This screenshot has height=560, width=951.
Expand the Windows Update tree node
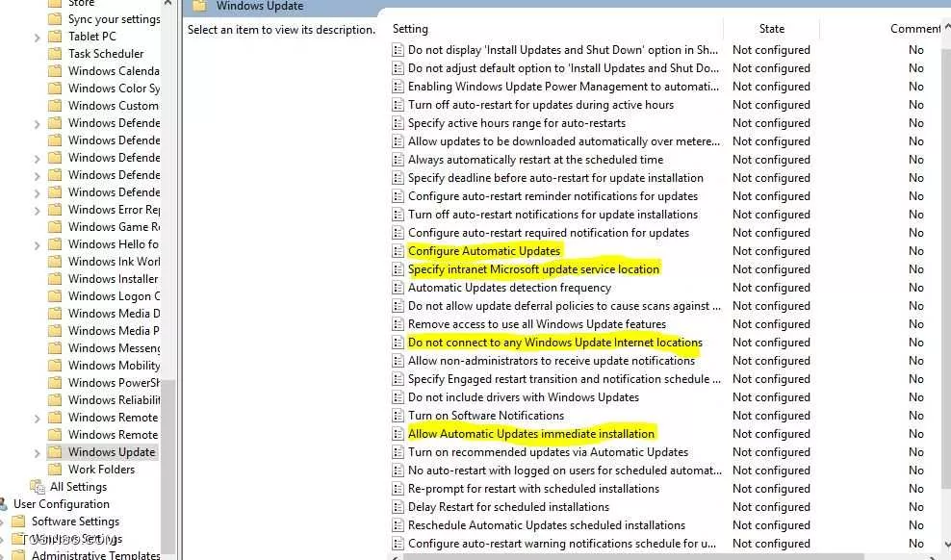37,453
